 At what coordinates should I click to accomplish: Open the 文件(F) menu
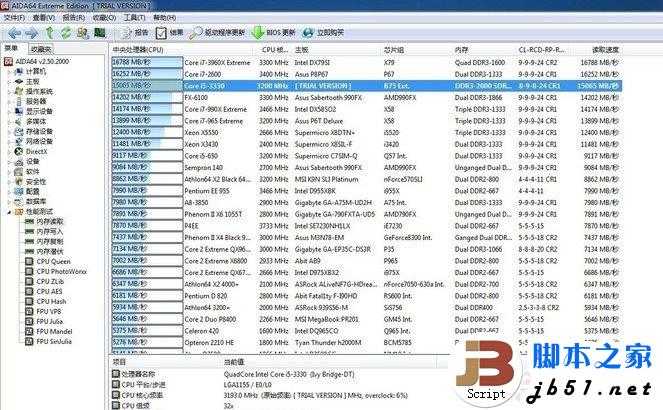[14, 18]
